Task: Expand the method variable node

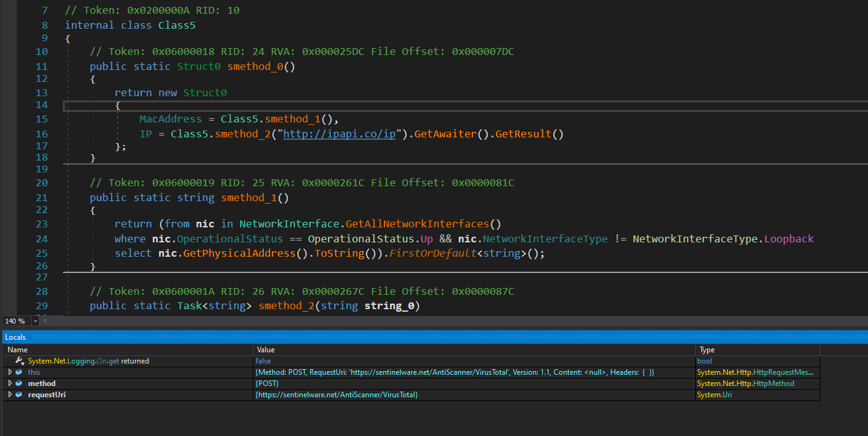Action: coord(10,384)
